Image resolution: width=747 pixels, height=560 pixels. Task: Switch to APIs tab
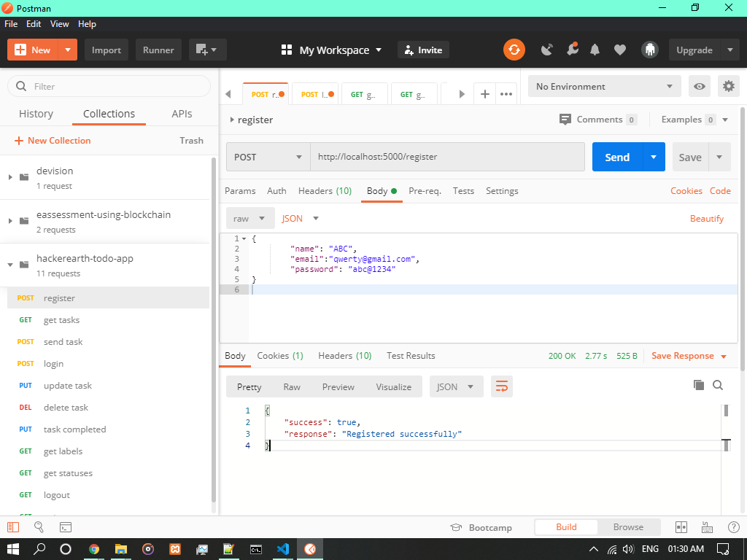click(x=182, y=114)
